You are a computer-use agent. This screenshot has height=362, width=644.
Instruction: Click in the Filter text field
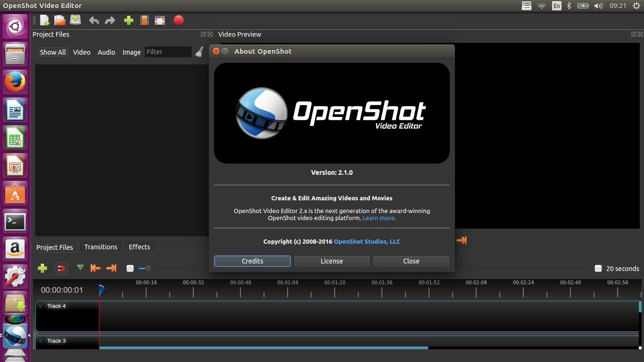coord(168,52)
